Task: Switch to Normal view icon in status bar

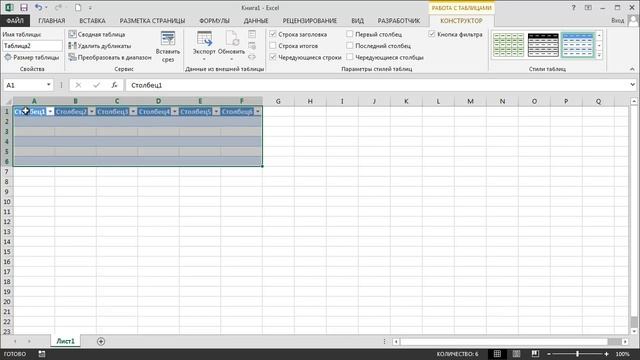Action: 497,354
